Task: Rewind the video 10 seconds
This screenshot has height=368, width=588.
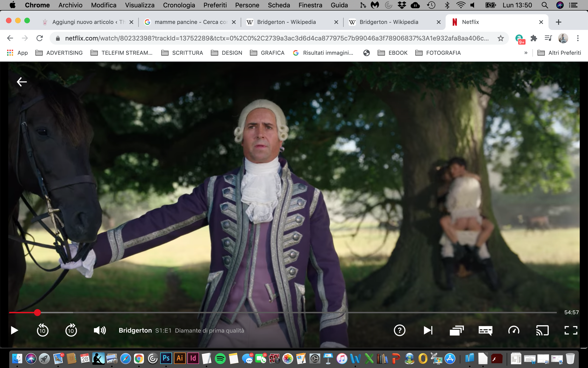Action: click(42, 330)
